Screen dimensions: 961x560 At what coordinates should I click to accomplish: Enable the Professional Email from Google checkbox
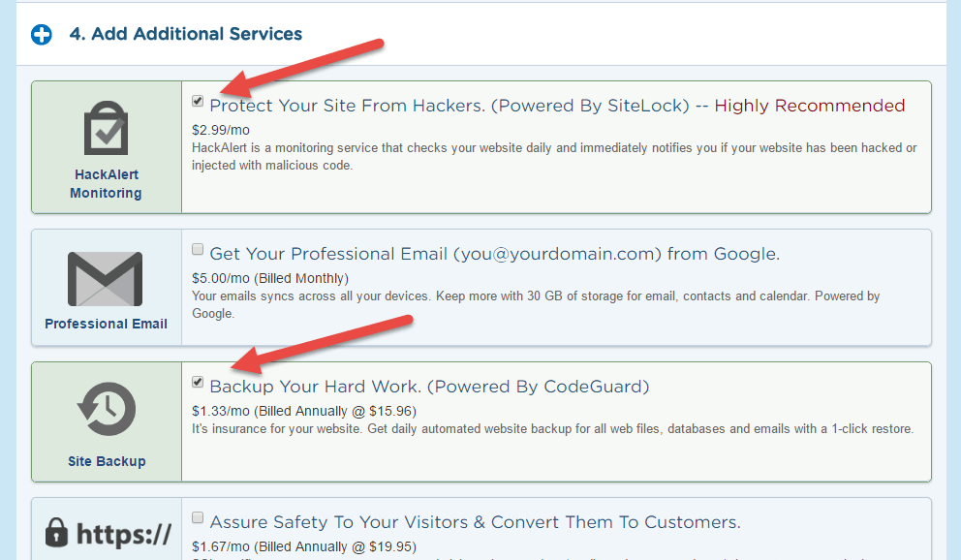198,249
